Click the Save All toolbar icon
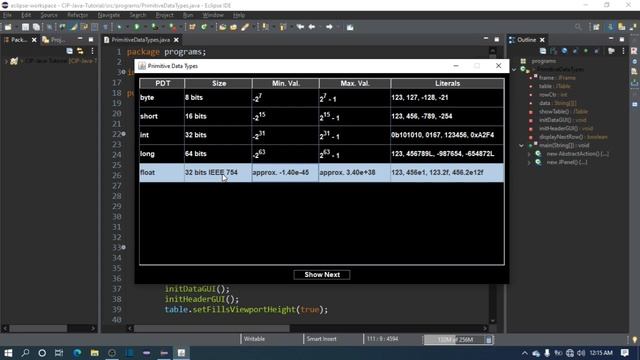Image resolution: width=640 pixels, height=360 pixels. coord(36,27)
